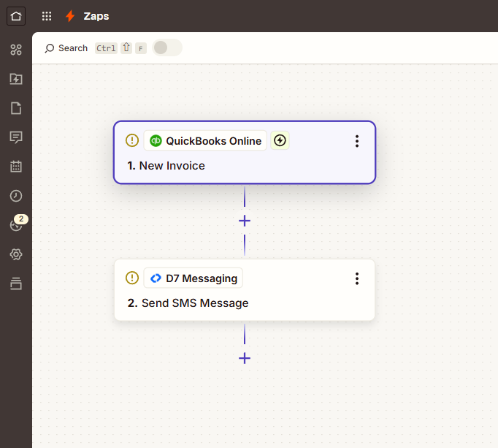Image resolution: width=498 pixels, height=448 pixels.
Task: Open the comments icon in sidebar
Action: click(x=16, y=137)
